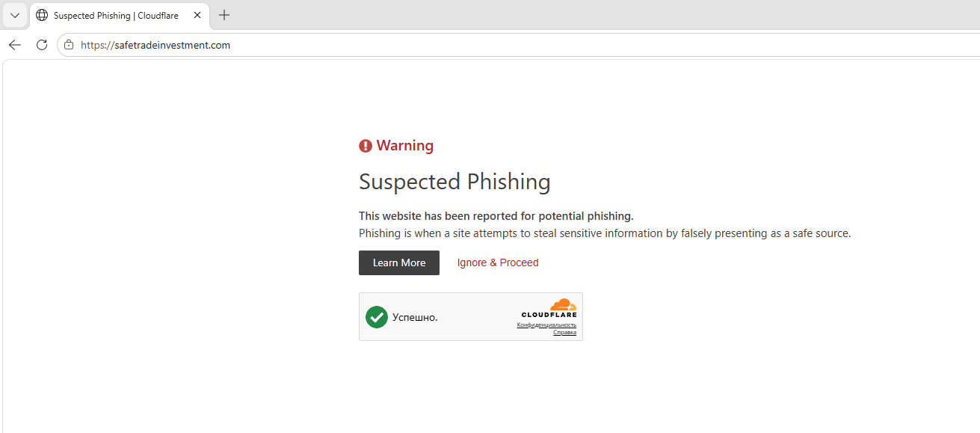The height and width of the screenshot is (433, 980).
Task: Click the Learn More button
Action: pyautogui.click(x=399, y=262)
